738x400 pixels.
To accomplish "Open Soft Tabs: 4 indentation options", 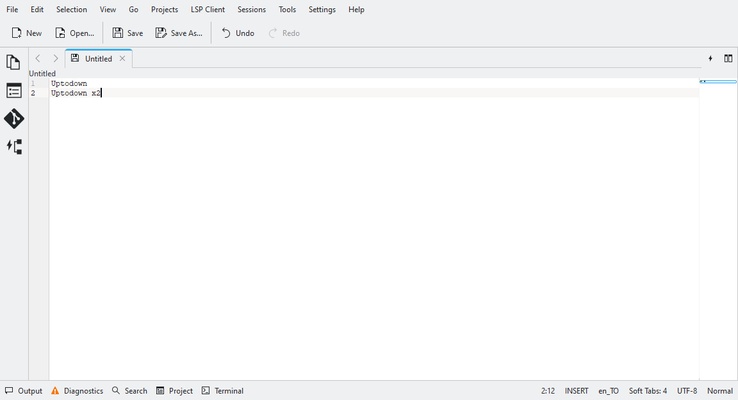I will pyautogui.click(x=648, y=391).
